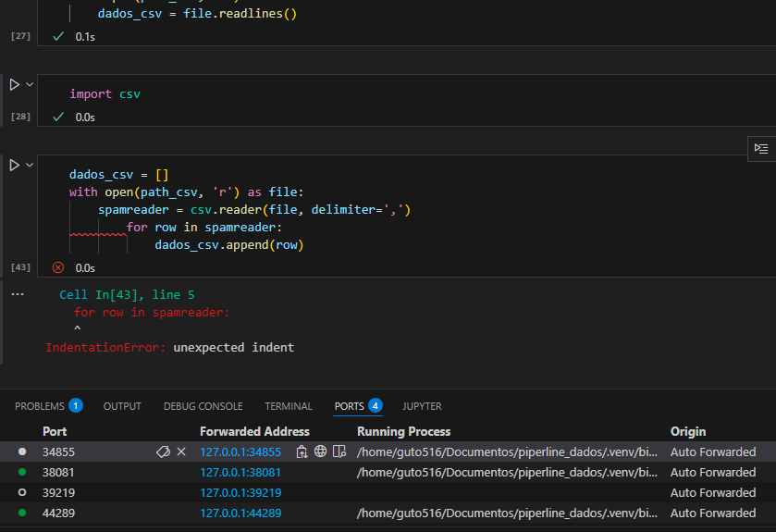Click the red error status icon of cell 43
Screen dimensions: 776x532
[x=58, y=267]
